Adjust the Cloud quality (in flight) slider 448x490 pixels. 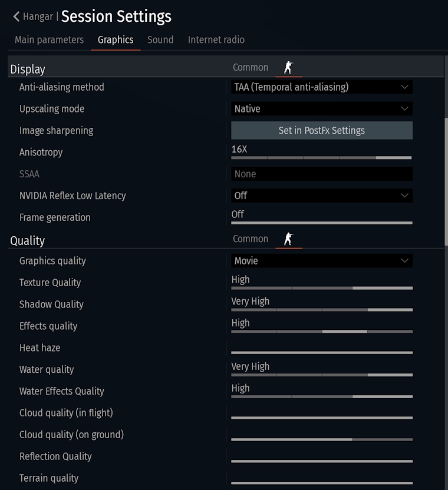tap(322, 418)
